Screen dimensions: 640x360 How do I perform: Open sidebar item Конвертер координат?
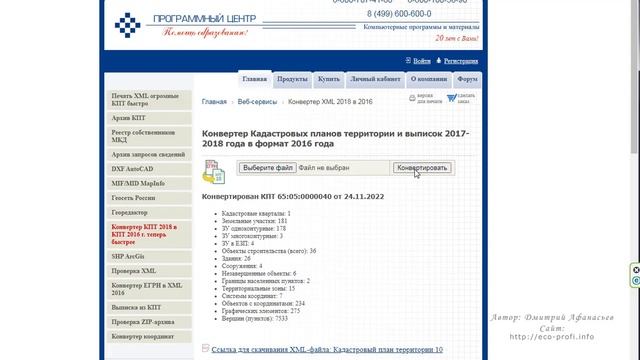tap(149, 337)
